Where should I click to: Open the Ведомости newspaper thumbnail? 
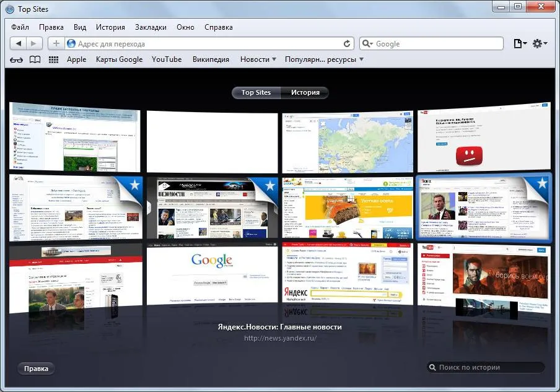point(212,207)
